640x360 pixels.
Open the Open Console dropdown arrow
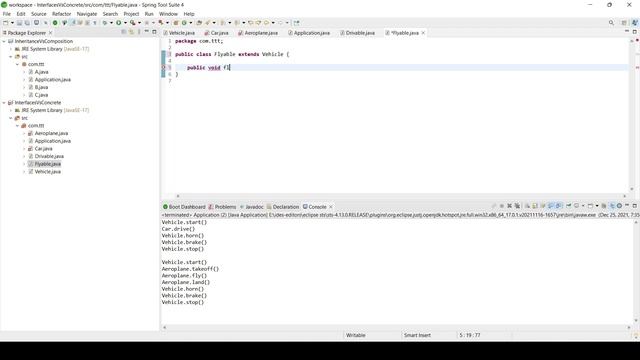click(597, 206)
